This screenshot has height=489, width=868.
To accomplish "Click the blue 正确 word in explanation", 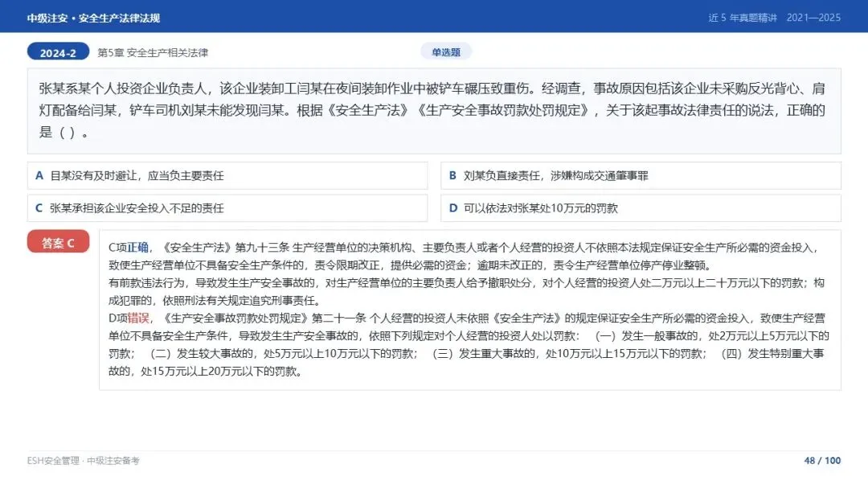I will (138, 248).
